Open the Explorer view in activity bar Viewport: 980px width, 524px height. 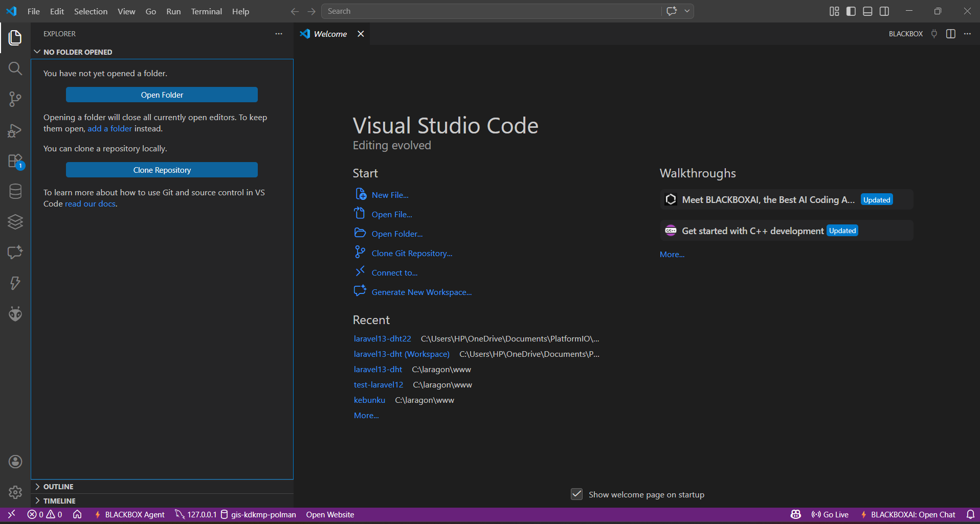pos(15,38)
